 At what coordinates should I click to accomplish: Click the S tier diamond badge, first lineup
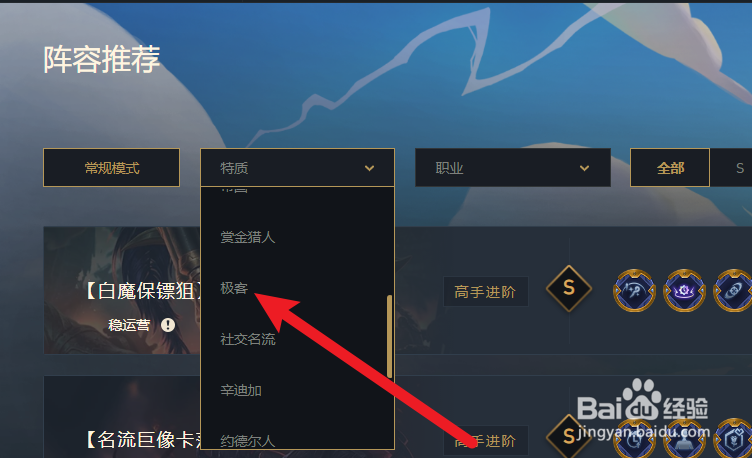click(569, 288)
